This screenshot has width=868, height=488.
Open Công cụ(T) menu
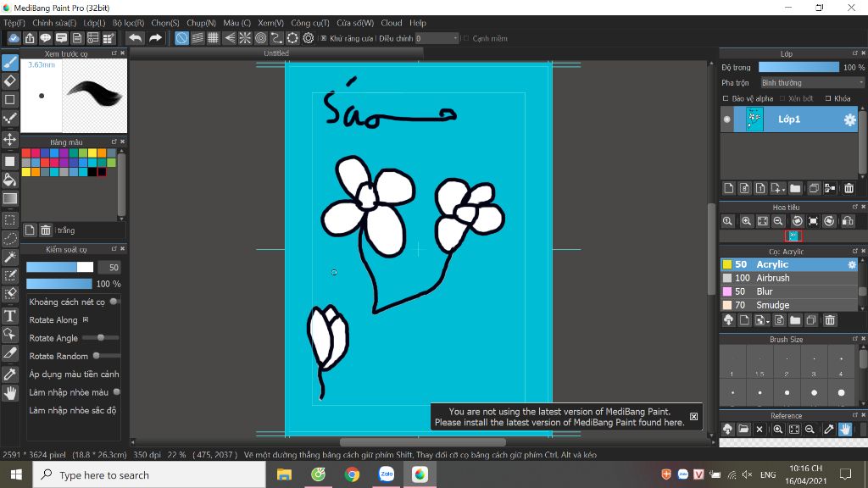(310, 23)
